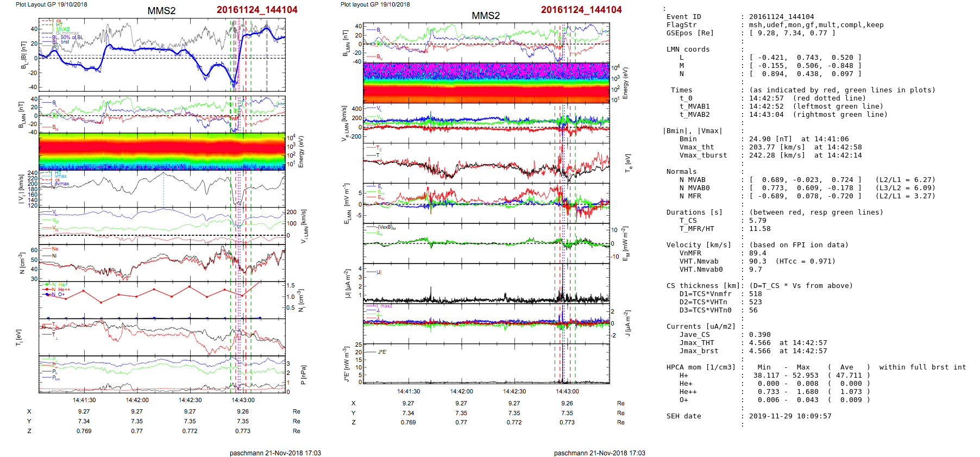
Task: Click the paschmann footer text under the left plot
Action: tap(275, 453)
